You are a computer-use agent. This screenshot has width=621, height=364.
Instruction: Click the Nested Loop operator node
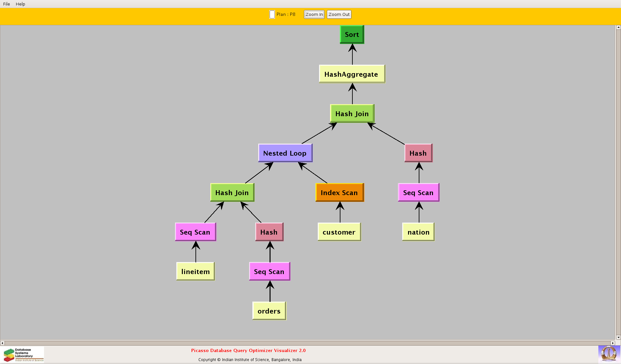coord(285,153)
